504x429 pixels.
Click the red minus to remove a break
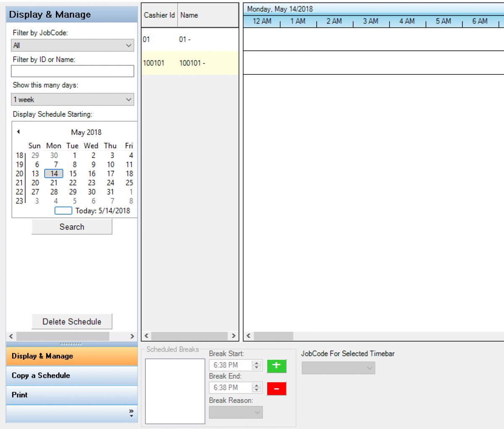click(276, 388)
